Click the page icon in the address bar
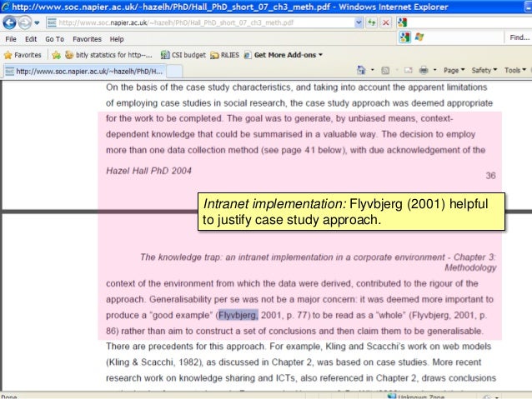This screenshot has width=532, height=399. (52, 22)
